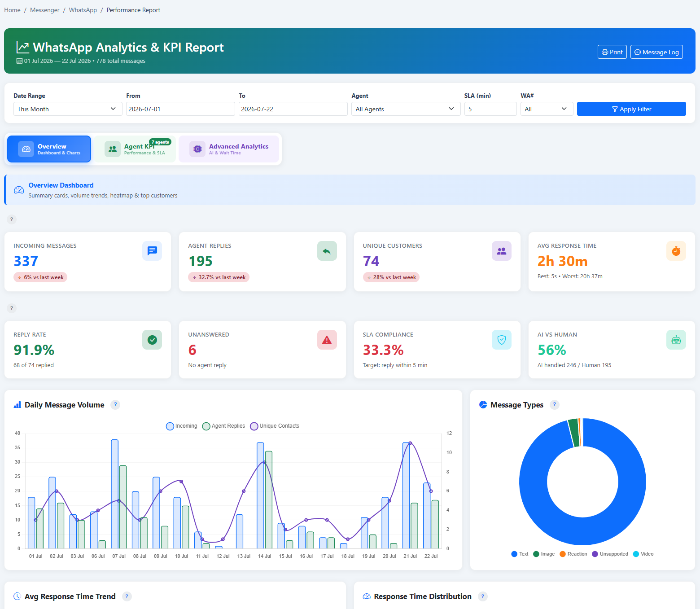Click the chip icon on Advanced Analytics tab
The height and width of the screenshot is (609, 700).
[x=197, y=149]
